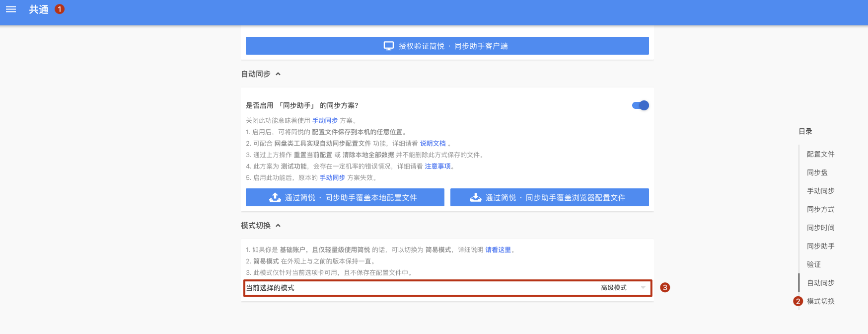Image resolution: width=868 pixels, height=334 pixels.
Task: Click the 自动同步 section heading
Action: point(256,74)
